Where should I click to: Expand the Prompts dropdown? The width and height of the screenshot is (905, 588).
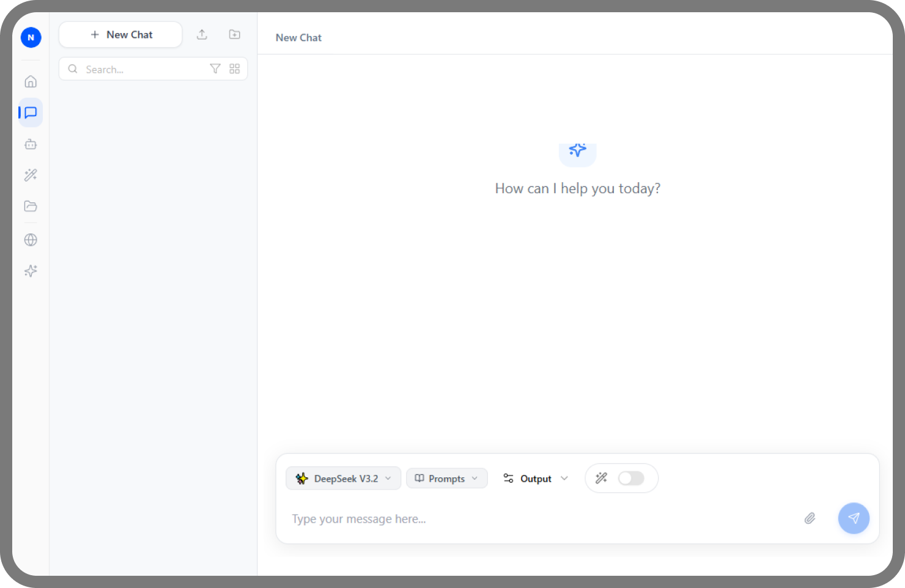pos(446,479)
